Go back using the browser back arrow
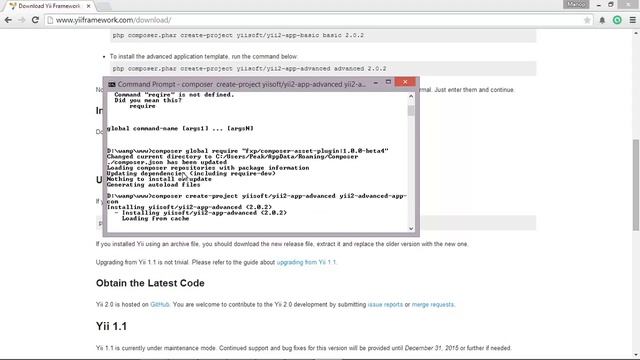640x360 pixels. [8, 20]
